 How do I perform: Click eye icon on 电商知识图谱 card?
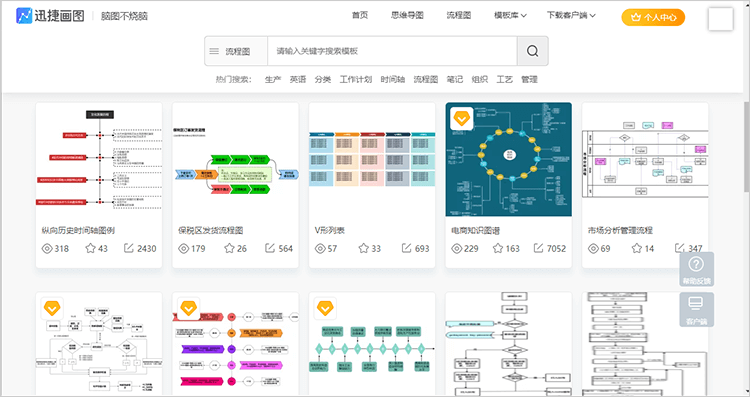tap(457, 248)
